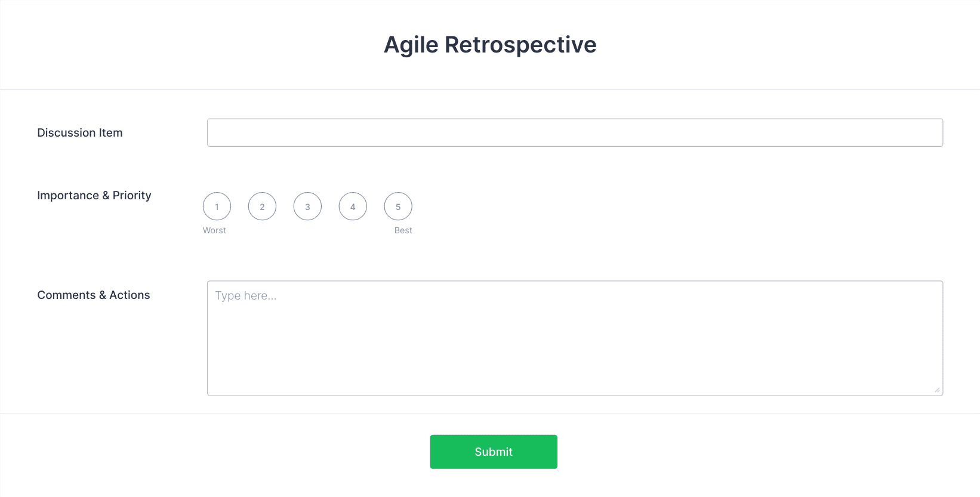Screen dimensions: 980x497
Task: Click the 'Type here...' placeholder text
Action: [246, 296]
